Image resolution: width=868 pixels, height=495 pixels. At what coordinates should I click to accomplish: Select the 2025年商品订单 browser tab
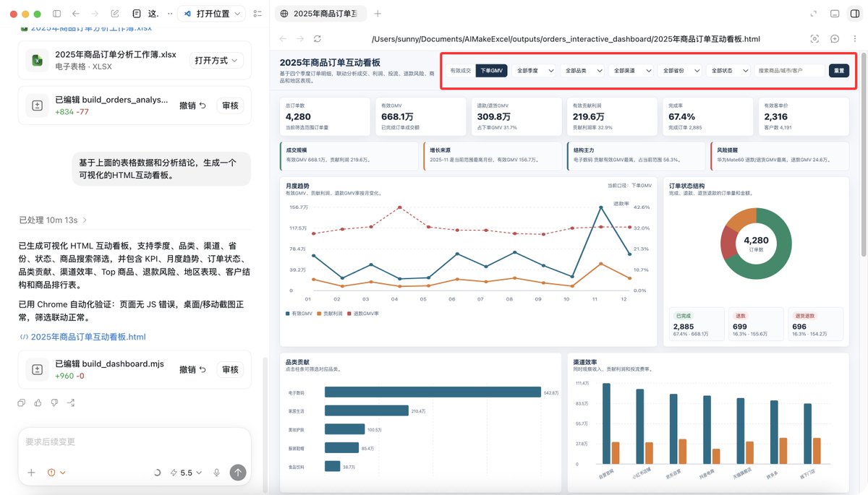tap(319, 14)
